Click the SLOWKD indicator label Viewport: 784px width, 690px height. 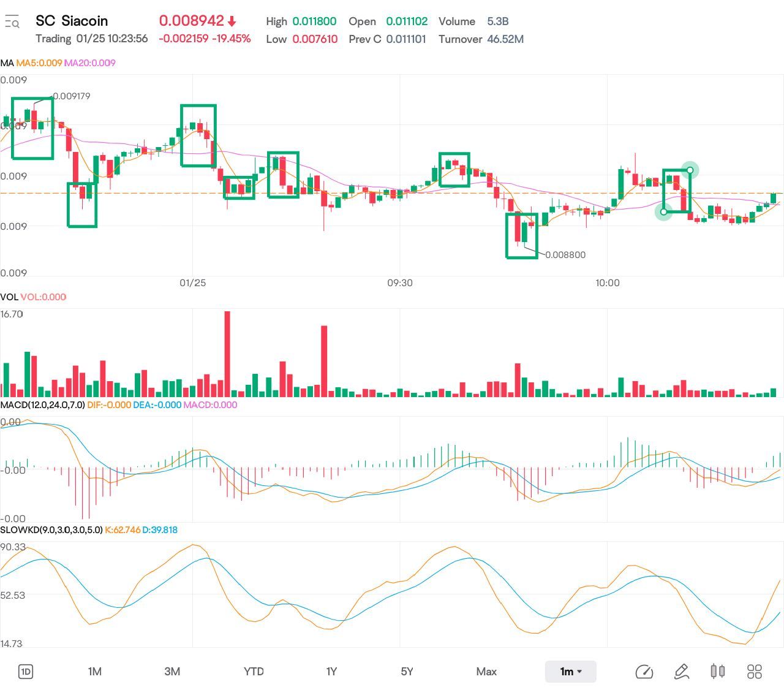tap(51, 530)
